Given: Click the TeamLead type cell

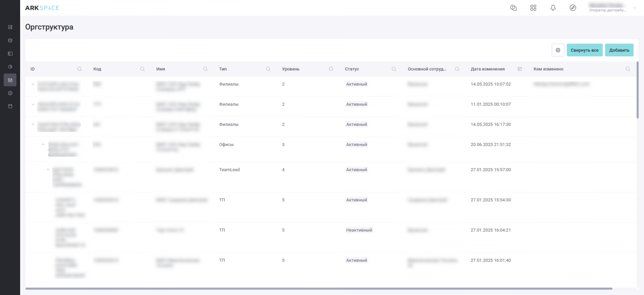Looking at the screenshot, I should (229, 170).
